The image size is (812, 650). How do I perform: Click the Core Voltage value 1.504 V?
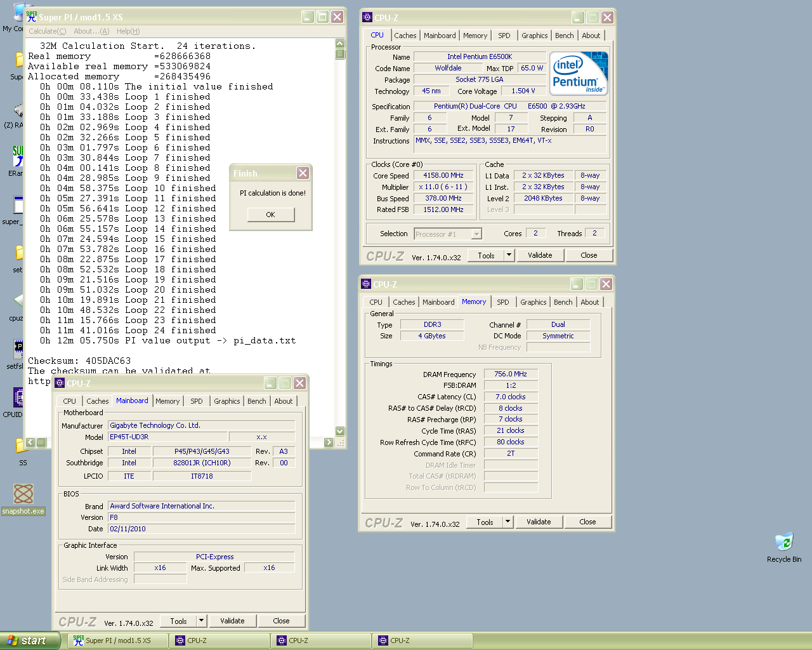[x=523, y=91]
